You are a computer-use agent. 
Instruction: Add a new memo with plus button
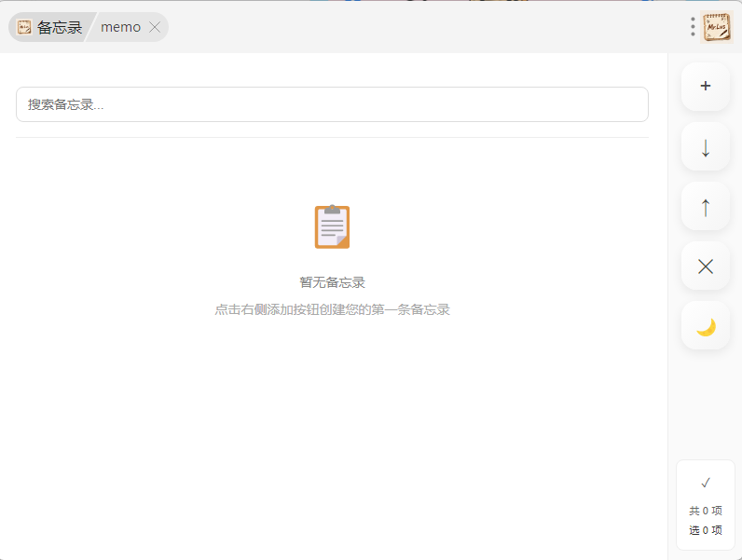coord(705,87)
